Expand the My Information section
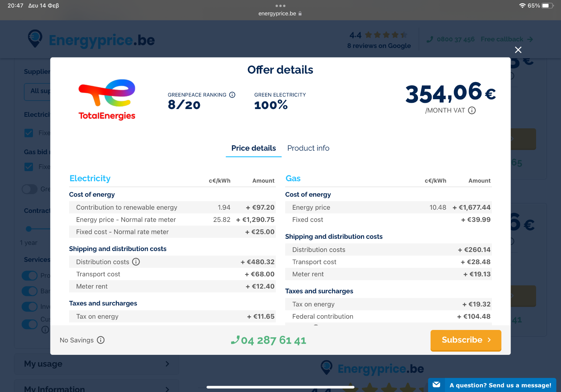The image size is (561, 392). coord(97,386)
